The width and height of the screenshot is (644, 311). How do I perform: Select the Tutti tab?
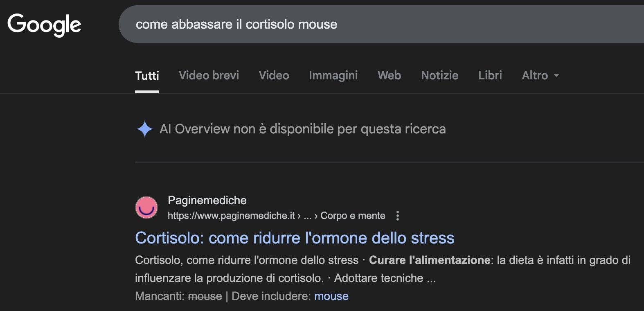[147, 76]
